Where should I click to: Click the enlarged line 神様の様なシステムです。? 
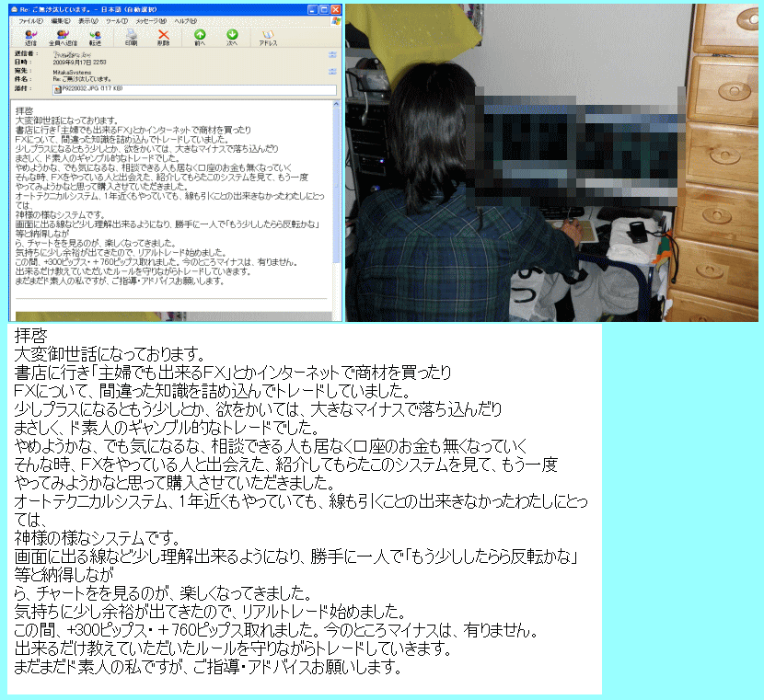click(x=97, y=538)
